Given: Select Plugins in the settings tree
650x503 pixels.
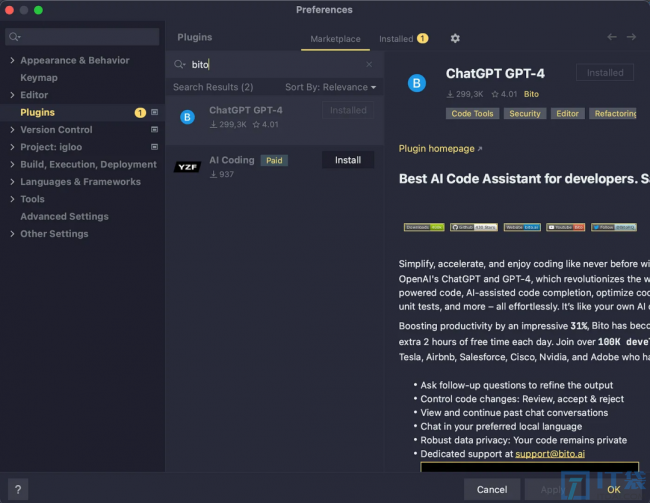Looking at the screenshot, I should (x=37, y=112).
